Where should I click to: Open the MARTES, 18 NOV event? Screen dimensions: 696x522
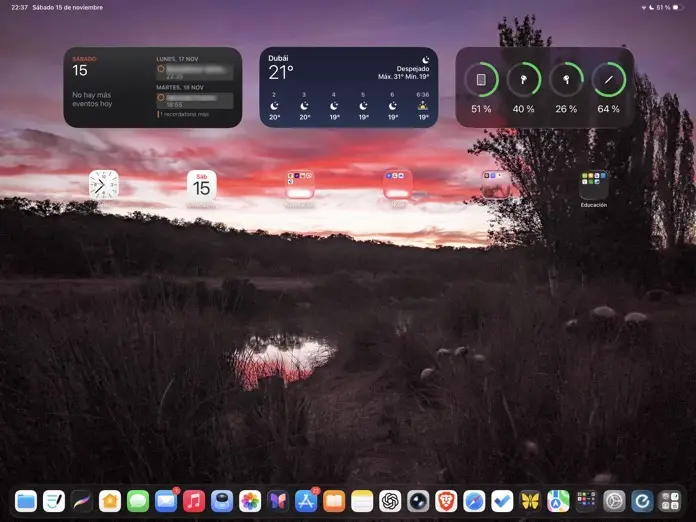click(195, 100)
